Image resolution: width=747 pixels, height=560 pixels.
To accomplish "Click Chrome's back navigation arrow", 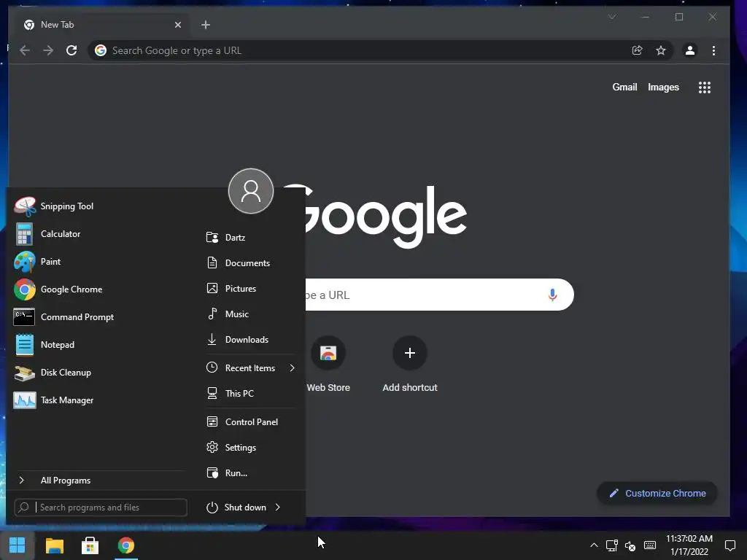I will coord(25,50).
